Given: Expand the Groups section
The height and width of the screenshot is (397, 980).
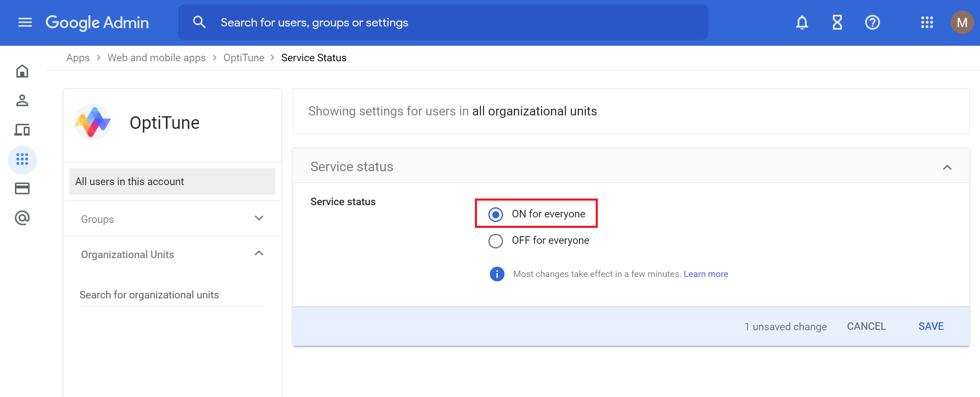Looking at the screenshot, I should point(172,219).
